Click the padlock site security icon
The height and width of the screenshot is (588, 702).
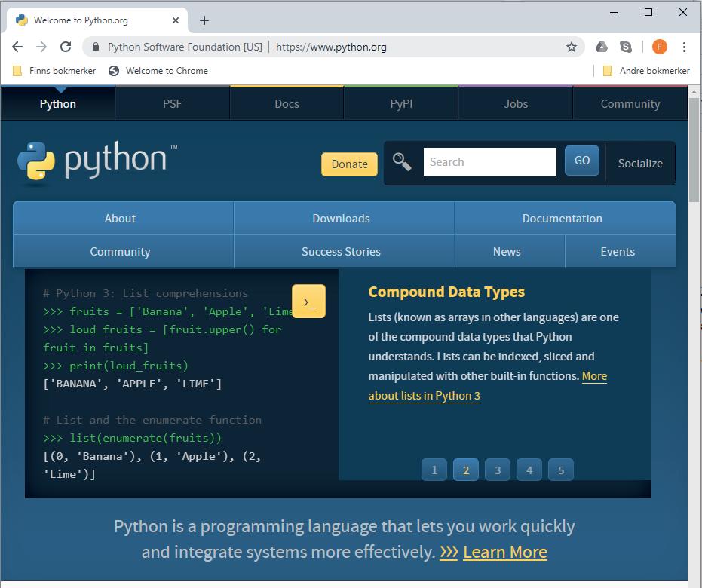[x=95, y=47]
